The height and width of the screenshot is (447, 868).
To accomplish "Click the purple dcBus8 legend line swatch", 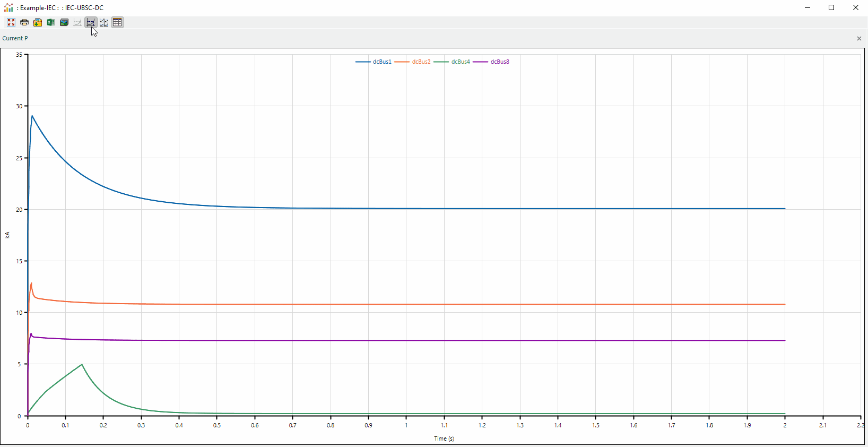I will 480,62.
